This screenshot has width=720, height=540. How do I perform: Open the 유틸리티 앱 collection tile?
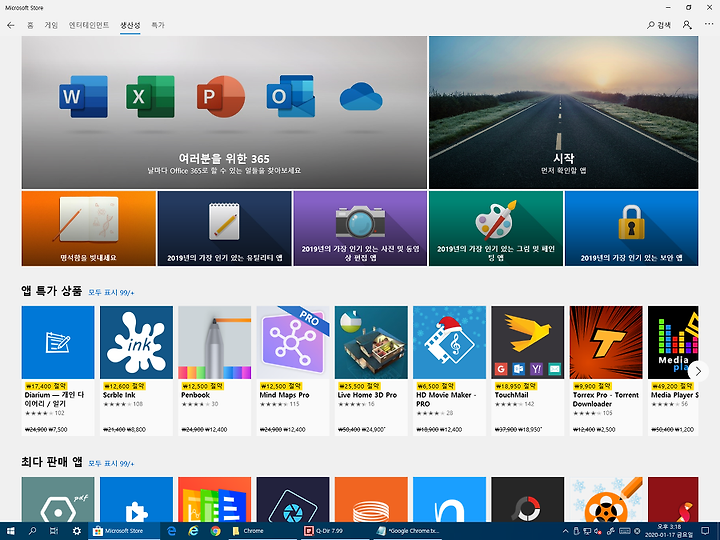(225, 228)
